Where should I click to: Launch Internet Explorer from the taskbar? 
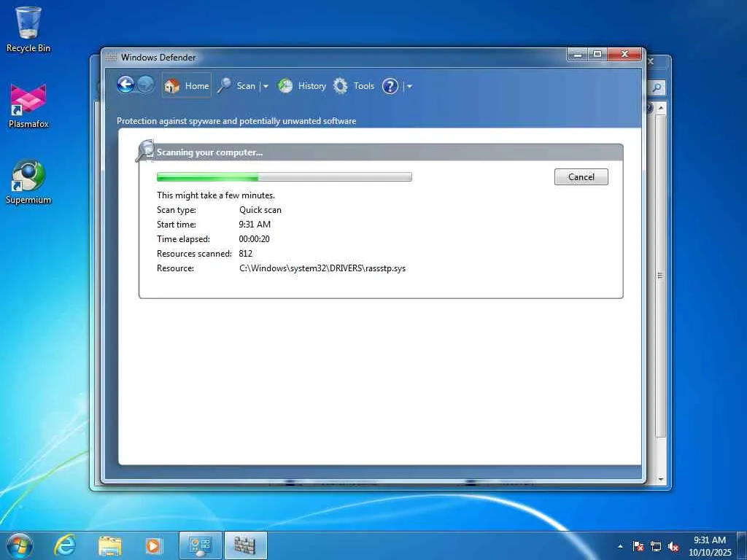pyautogui.click(x=65, y=545)
